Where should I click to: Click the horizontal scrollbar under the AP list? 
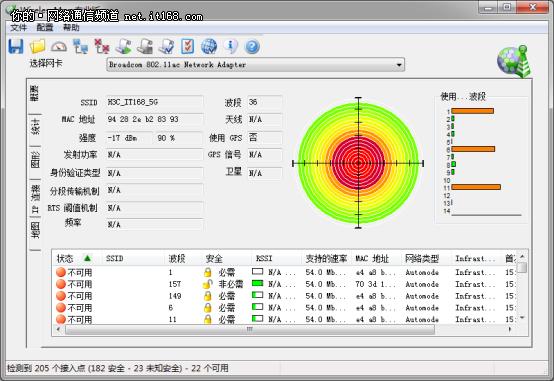coord(250,329)
